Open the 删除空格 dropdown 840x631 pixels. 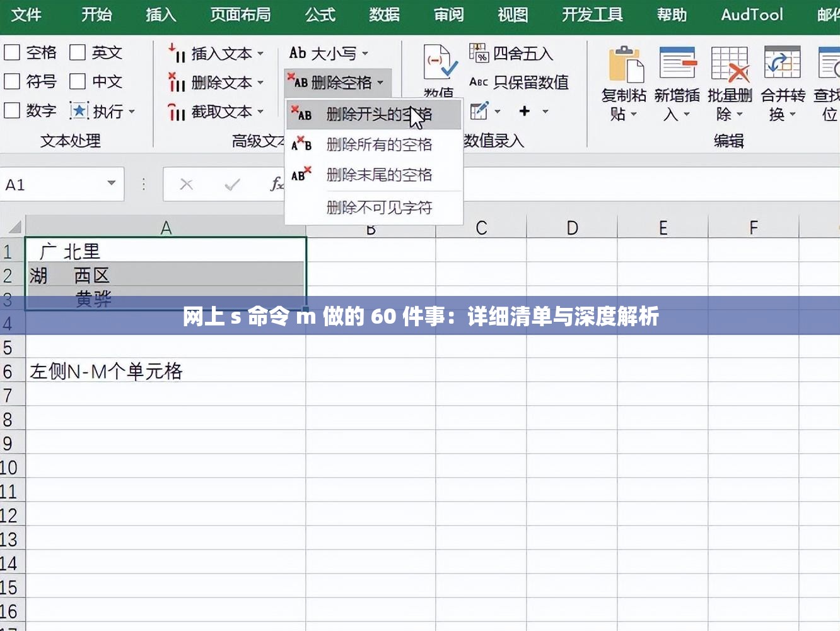point(381,83)
